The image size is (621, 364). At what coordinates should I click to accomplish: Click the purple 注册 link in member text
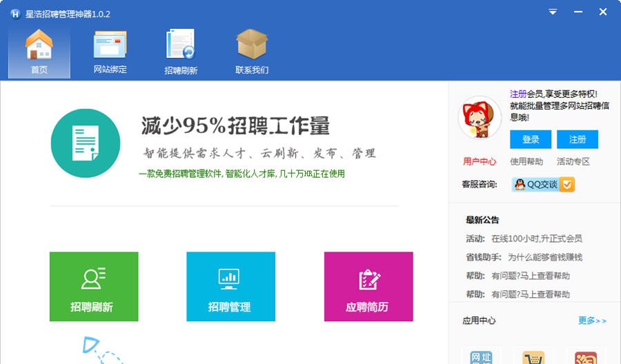518,94
